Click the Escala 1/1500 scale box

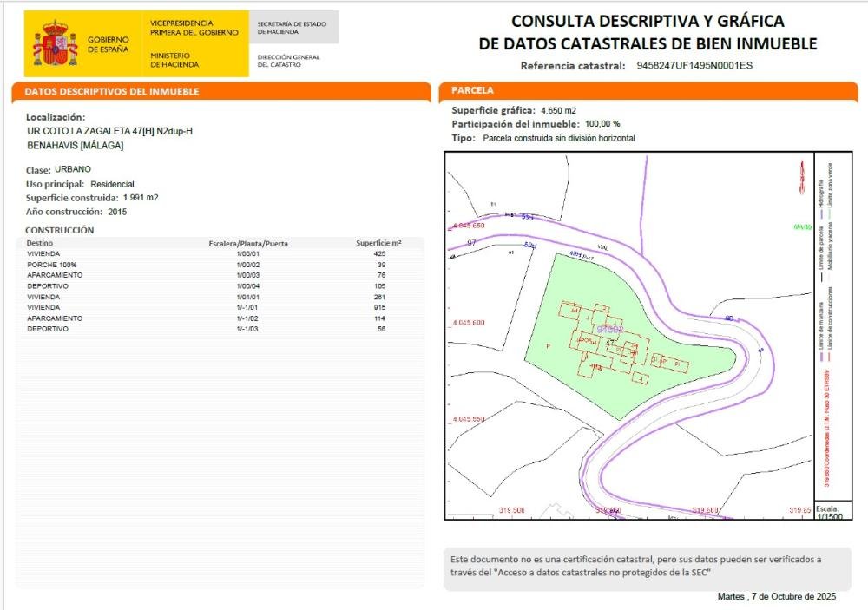tap(828, 511)
